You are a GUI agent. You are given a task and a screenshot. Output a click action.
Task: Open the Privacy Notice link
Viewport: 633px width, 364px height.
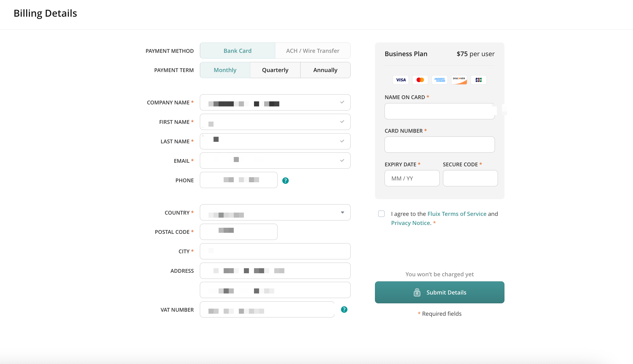pyautogui.click(x=410, y=223)
